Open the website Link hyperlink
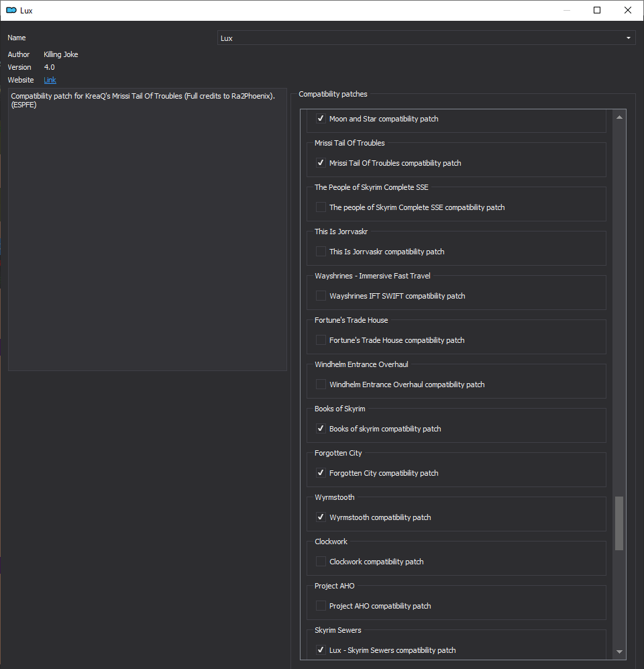Screen dimensions: 644x669 [x=50, y=80]
